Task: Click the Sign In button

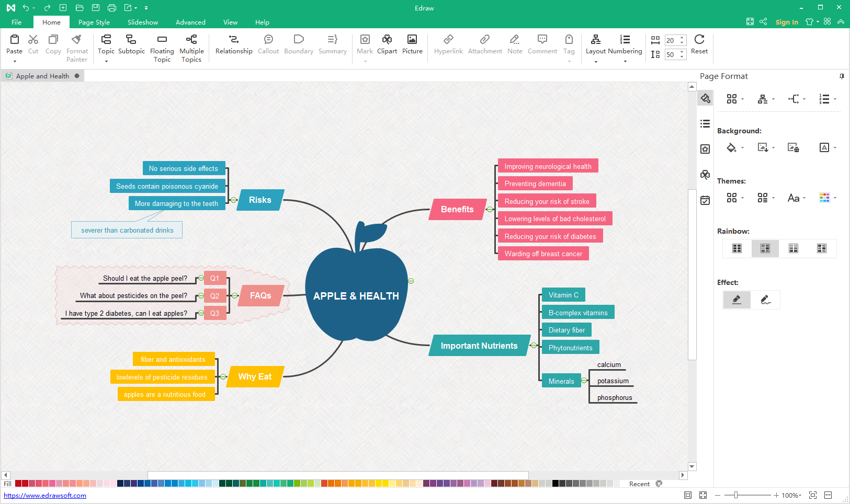Action: click(787, 22)
